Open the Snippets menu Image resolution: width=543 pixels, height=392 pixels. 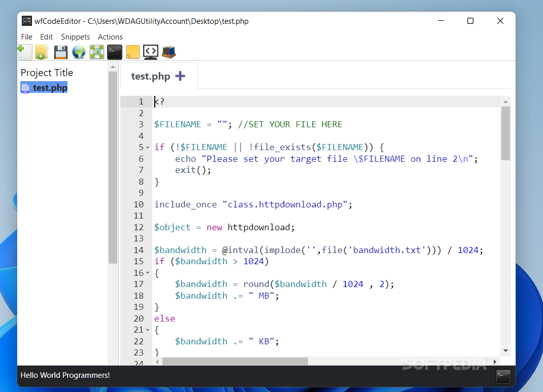[x=76, y=37]
